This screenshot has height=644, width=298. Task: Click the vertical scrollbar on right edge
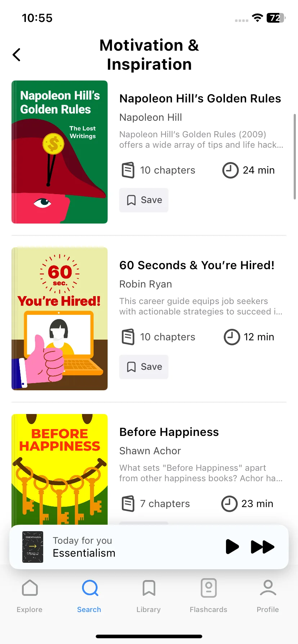295,157
